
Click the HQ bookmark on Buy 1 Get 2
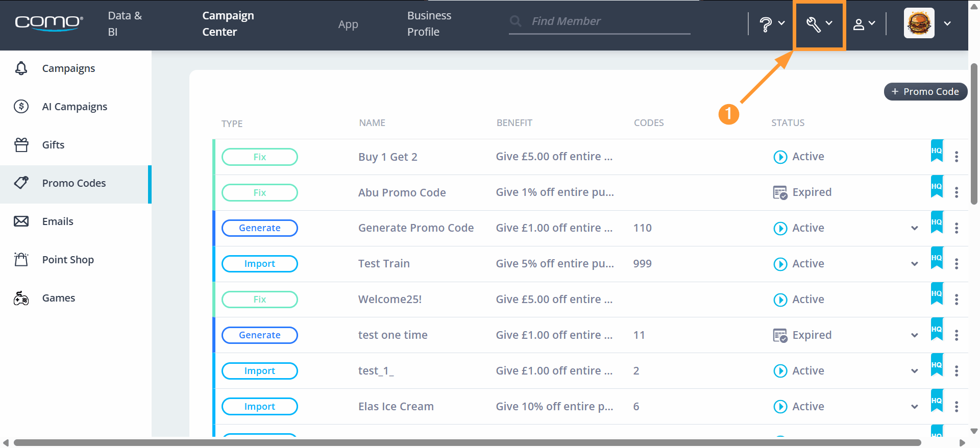pyautogui.click(x=937, y=151)
